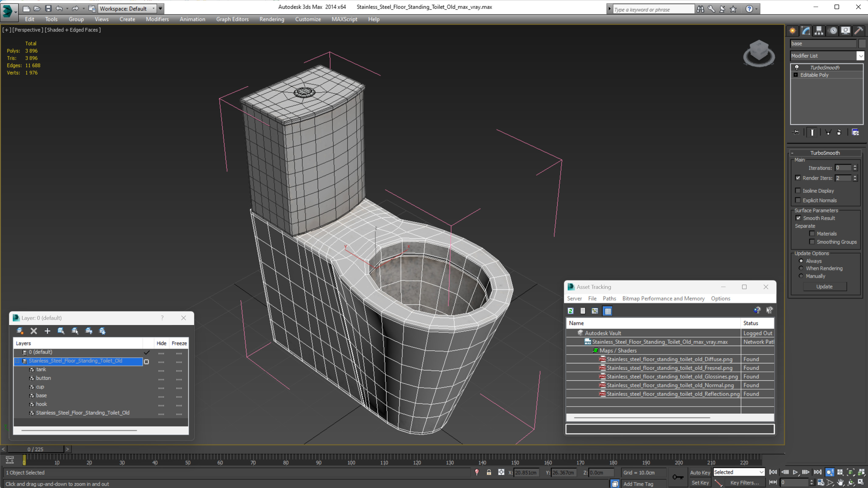Enable Separate by Smoothing Groups checkbox
Image resolution: width=868 pixels, height=488 pixels.
pos(812,242)
